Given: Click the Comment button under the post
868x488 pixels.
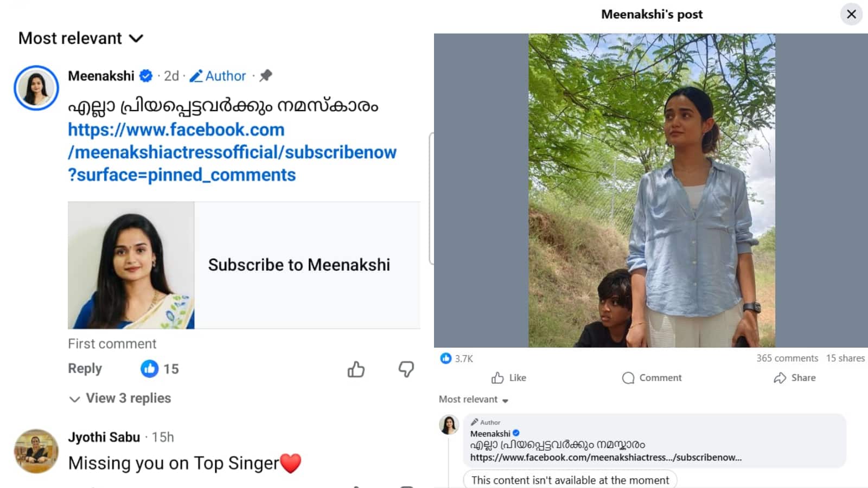Looking at the screenshot, I should click(652, 378).
